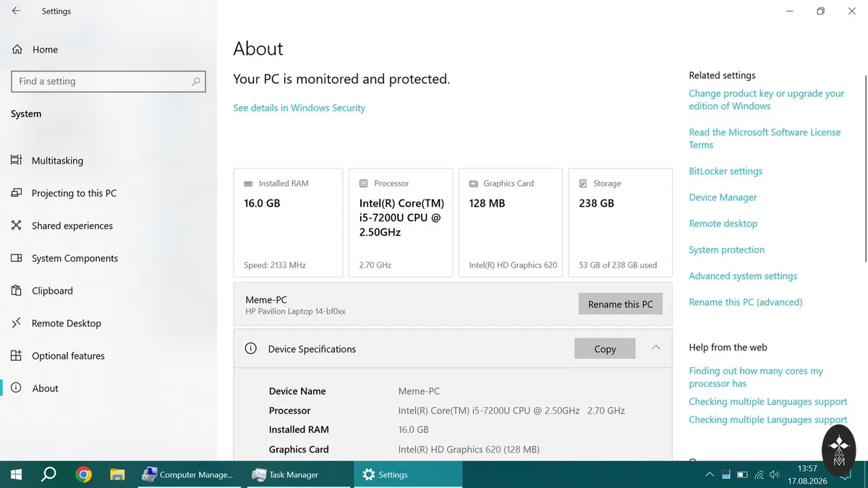Click the About info icon in sidebar
The height and width of the screenshot is (488, 868).
point(16,388)
